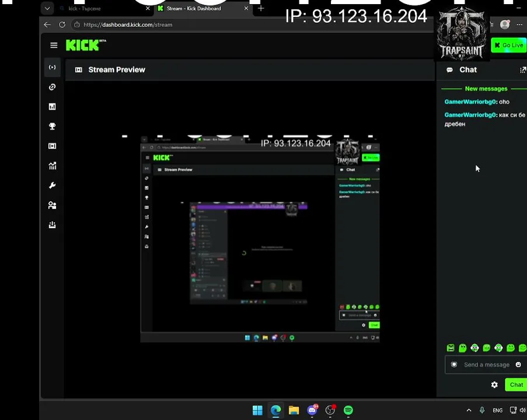
Task: Open the red-dot recording app on taskbar
Action: pos(330,410)
